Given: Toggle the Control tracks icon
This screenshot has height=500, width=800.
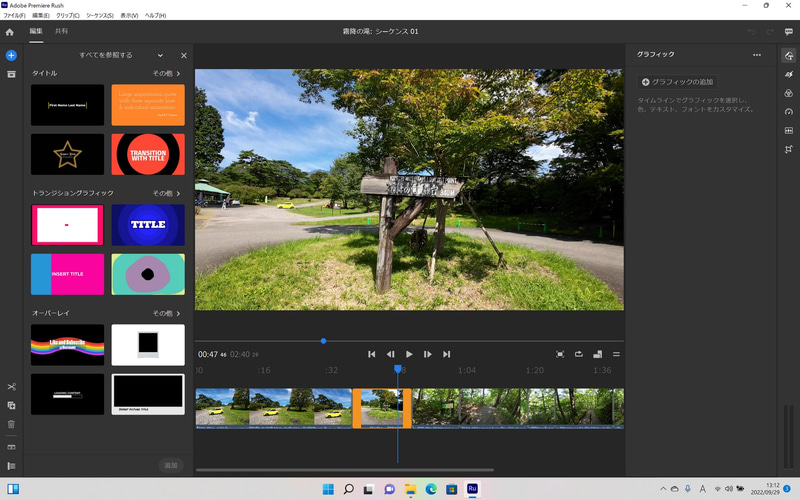Looking at the screenshot, I should [x=11, y=466].
